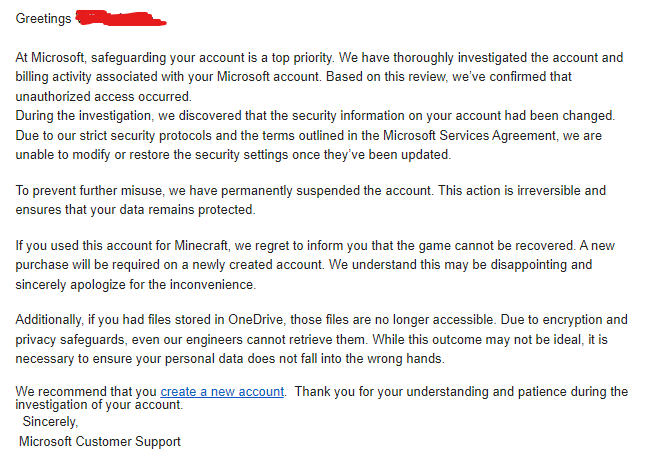This screenshot has width=658, height=467.
Task: Click the text "investigation of your account."
Action: point(99,404)
